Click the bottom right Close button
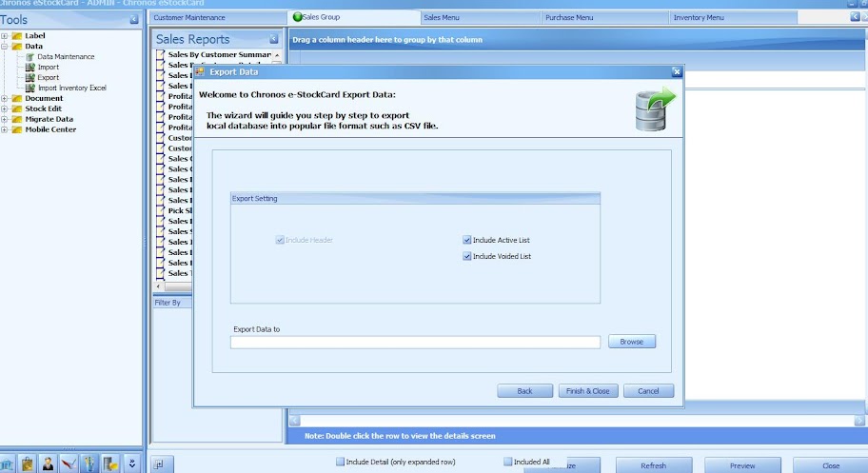Screen dimensions: 868x473 tap(830, 465)
